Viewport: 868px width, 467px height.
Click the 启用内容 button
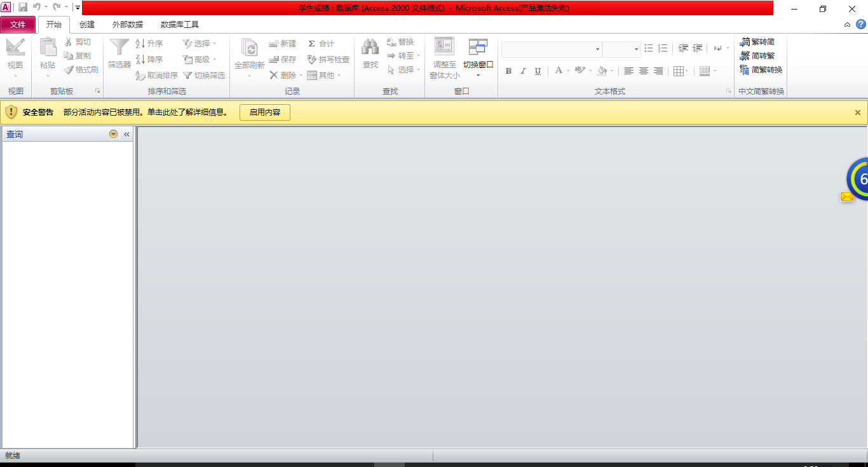(x=264, y=112)
